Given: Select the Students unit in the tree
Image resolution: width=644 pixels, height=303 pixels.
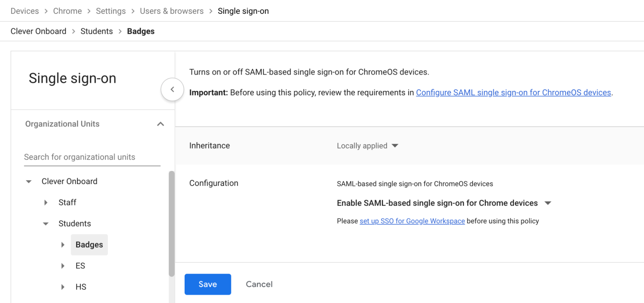Looking at the screenshot, I should (x=75, y=223).
